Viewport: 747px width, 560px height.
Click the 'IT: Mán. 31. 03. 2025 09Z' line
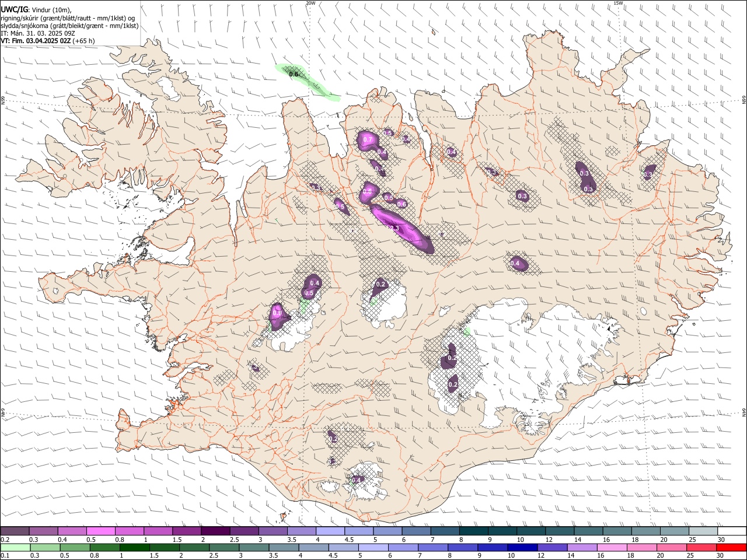pyautogui.click(x=38, y=33)
